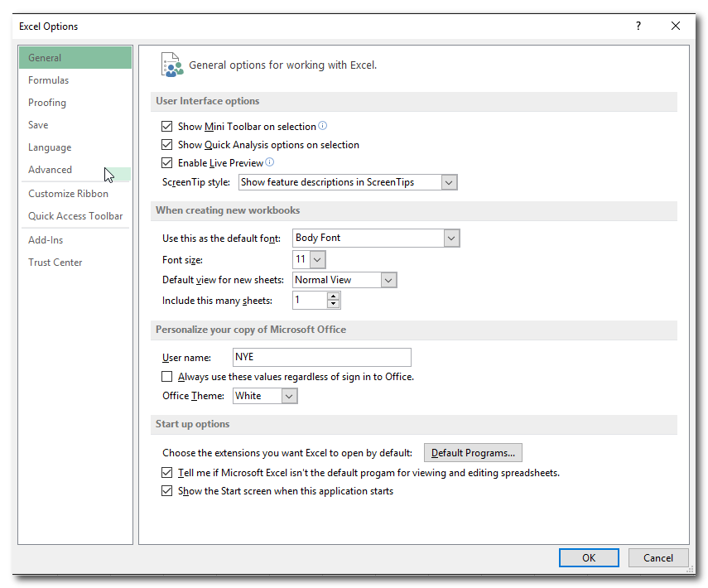Open Default view for new sheets dropdown
This screenshot has height=588, width=708.
pyautogui.click(x=388, y=280)
